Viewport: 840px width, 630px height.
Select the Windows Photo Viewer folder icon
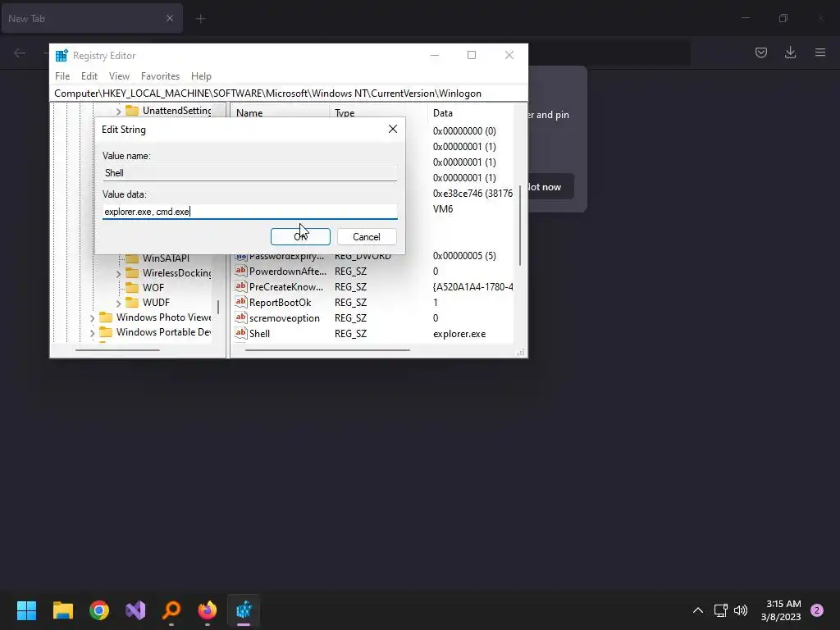tap(106, 317)
